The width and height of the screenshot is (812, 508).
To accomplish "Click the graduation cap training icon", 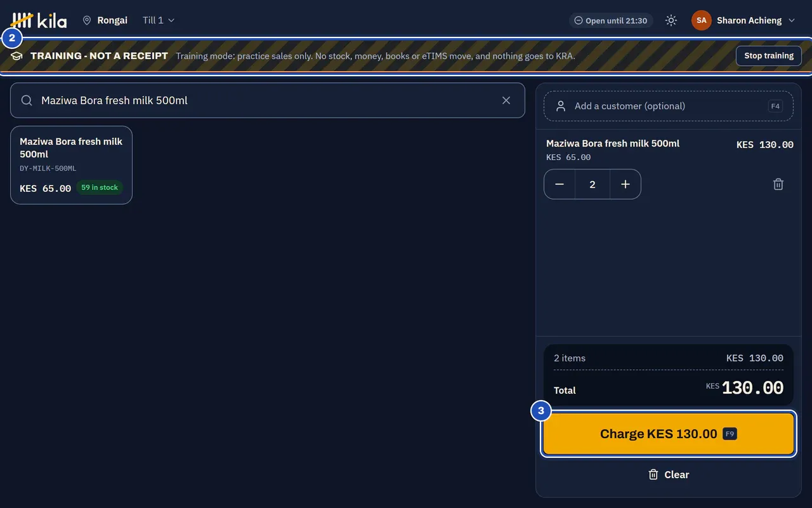I will 16,56.
